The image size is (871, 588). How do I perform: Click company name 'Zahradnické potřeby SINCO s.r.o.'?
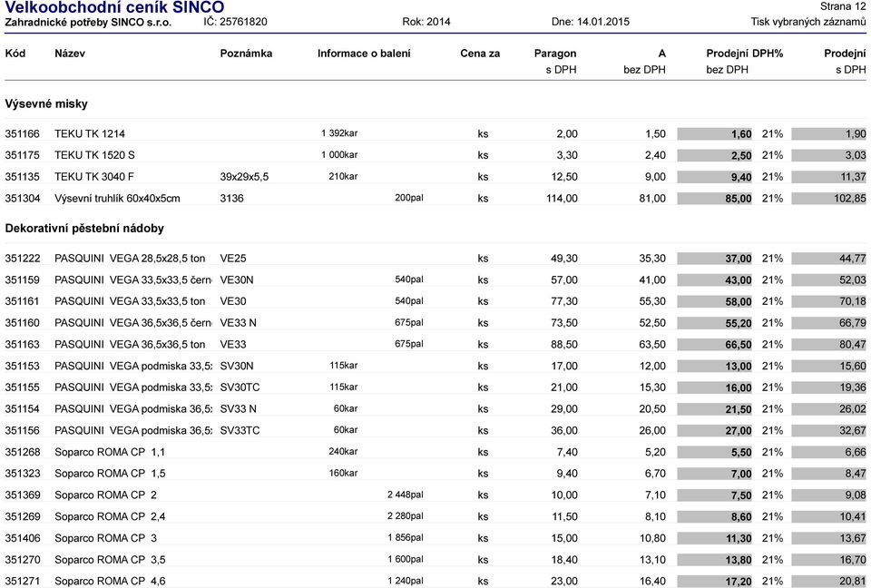coord(88,22)
